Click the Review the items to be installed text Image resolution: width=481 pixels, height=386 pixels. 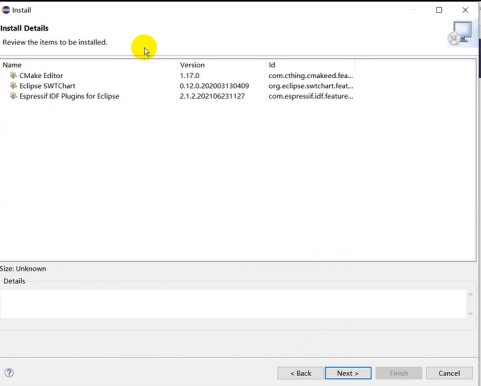55,42
